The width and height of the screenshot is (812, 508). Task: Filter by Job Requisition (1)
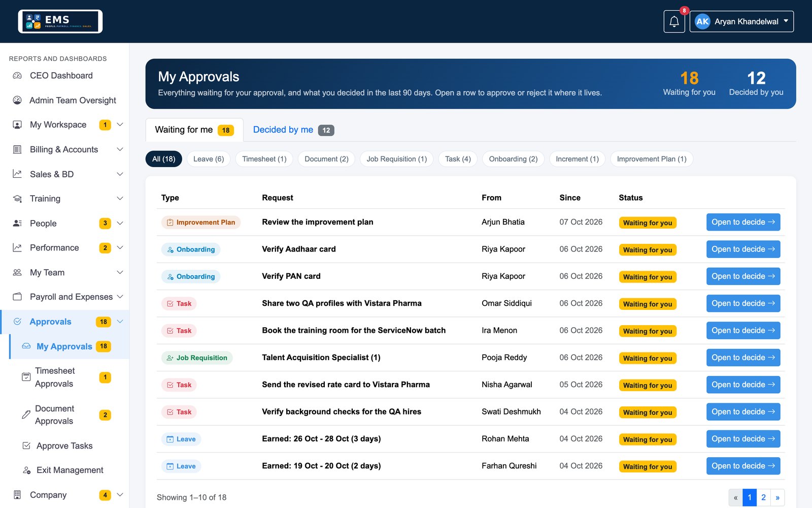click(397, 159)
